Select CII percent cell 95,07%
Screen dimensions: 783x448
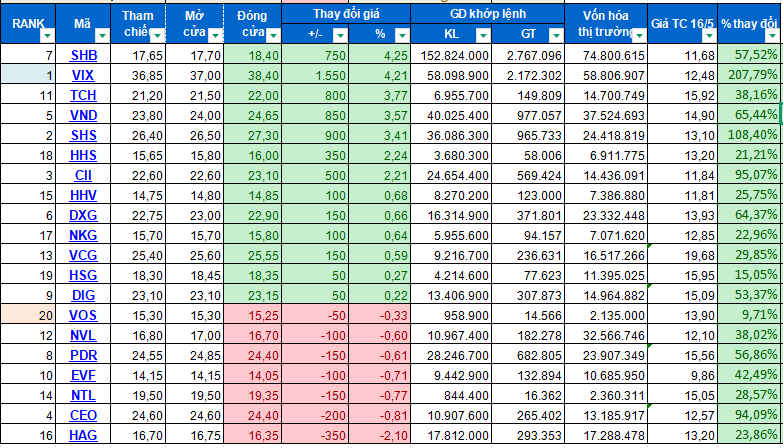(750, 175)
